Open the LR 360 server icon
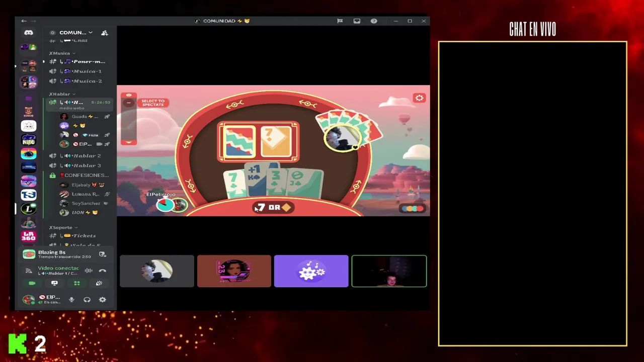 tap(29, 236)
